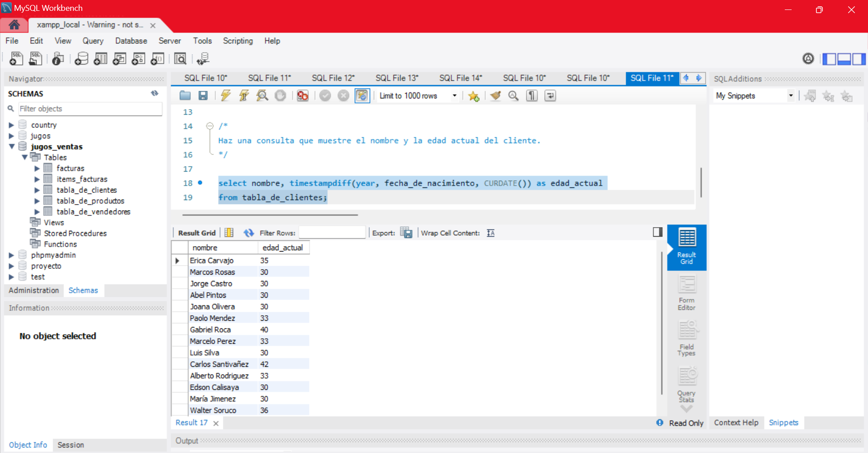Create new stored procedure icon
868x453 pixels.
tap(138, 59)
